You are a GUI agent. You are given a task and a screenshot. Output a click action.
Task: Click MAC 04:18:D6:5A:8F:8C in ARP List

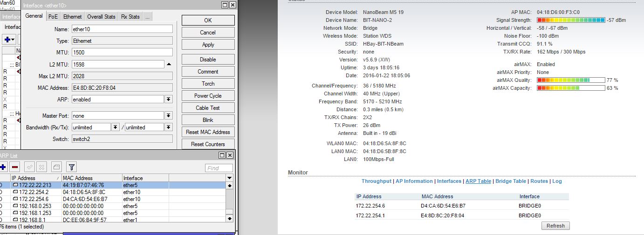click(84, 192)
